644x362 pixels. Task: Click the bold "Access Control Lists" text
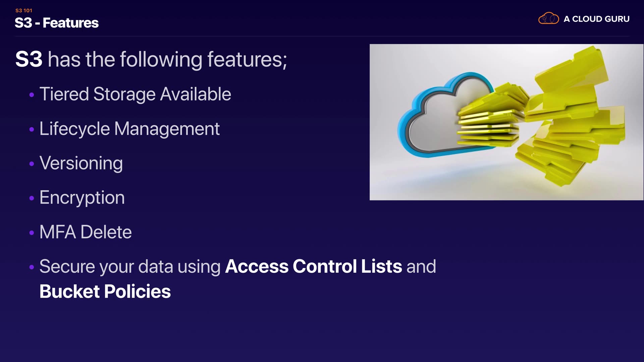point(313,266)
